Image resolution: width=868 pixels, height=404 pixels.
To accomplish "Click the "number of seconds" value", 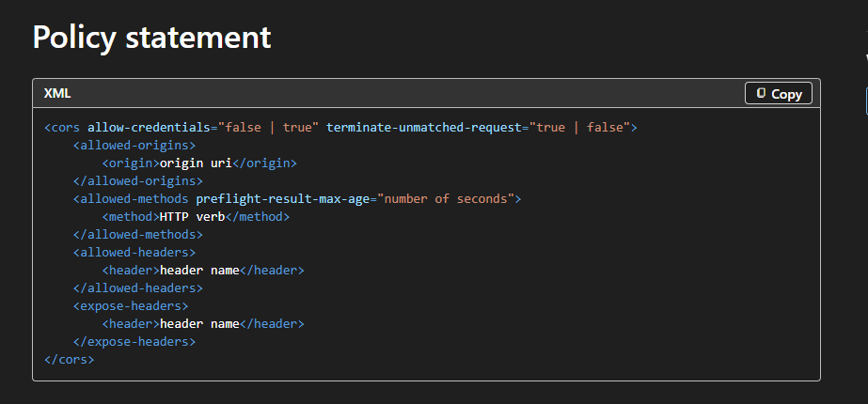I will click(x=446, y=198).
